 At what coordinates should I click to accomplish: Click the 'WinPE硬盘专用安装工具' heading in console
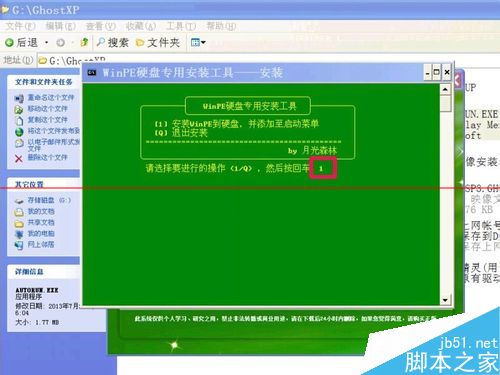coord(249,106)
